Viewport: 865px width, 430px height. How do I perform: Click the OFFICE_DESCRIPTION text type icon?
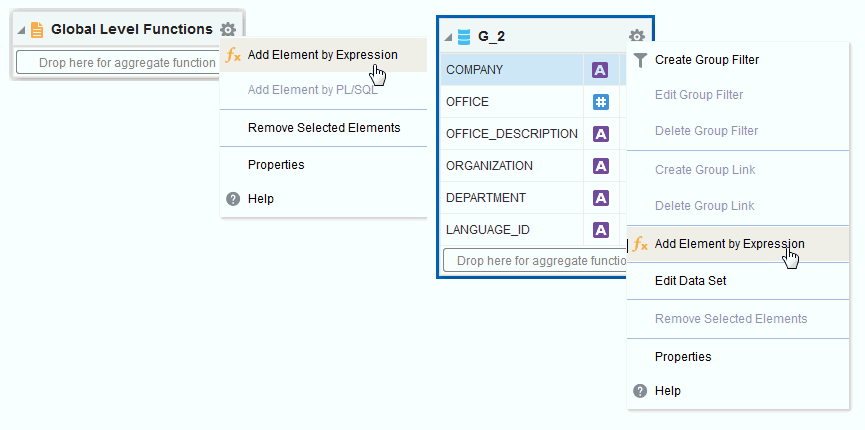coord(600,134)
